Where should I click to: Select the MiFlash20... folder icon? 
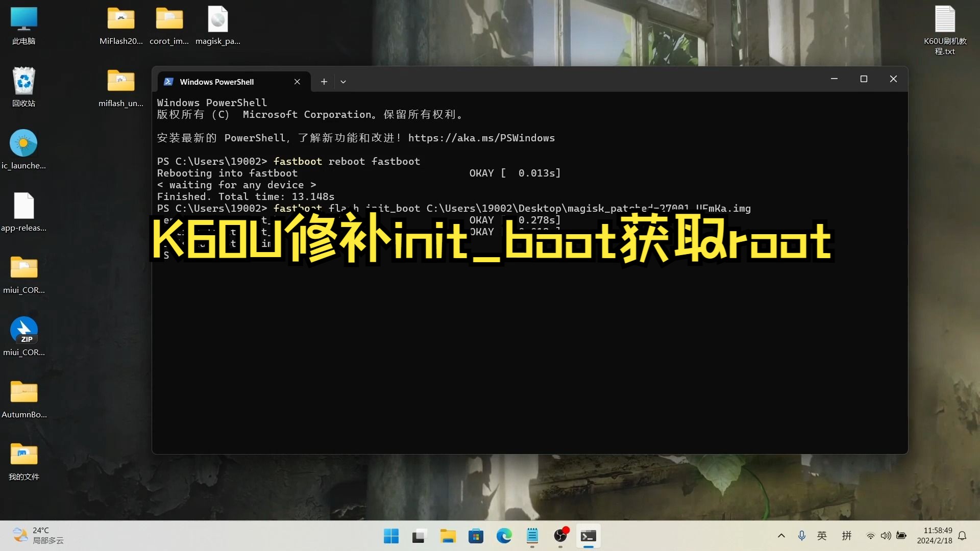[121, 26]
